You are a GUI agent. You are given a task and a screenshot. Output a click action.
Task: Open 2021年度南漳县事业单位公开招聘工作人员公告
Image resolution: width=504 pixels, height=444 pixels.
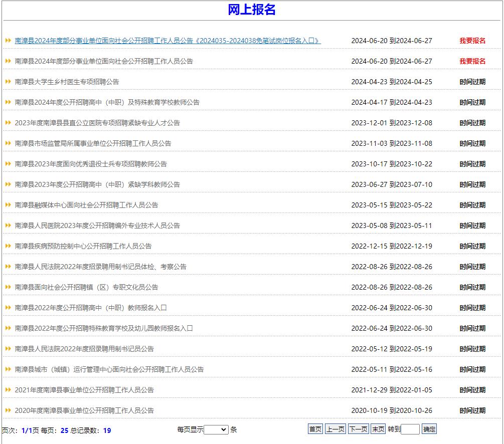pos(84,390)
